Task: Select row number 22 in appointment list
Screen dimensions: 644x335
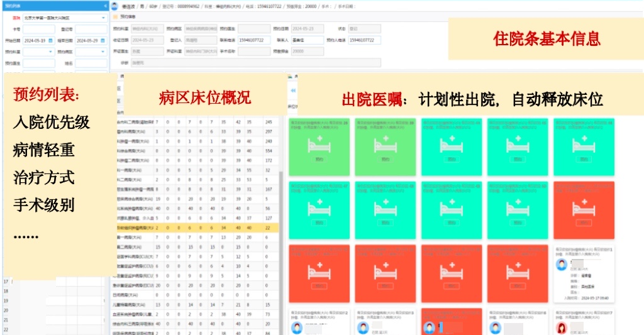Action: pyautogui.click(x=6, y=330)
